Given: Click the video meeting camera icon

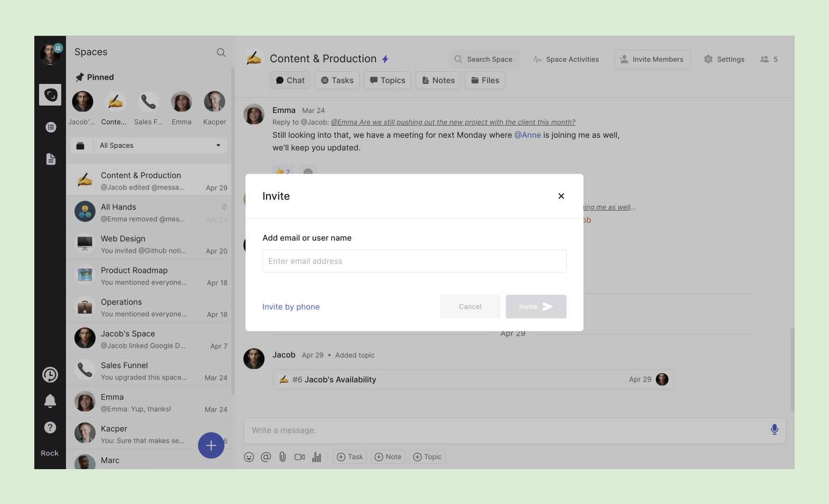Looking at the screenshot, I should pyautogui.click(x=299, y=457).
